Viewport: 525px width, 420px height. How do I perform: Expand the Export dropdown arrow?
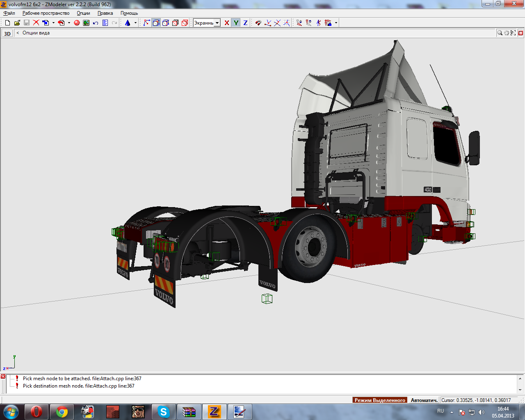(69, 23)
